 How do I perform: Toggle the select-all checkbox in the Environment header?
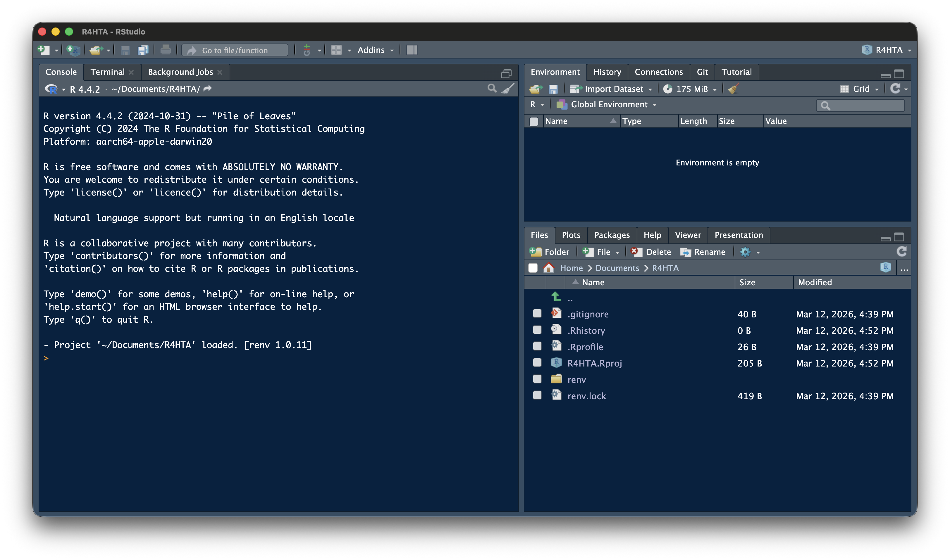(x=533, y=122)
